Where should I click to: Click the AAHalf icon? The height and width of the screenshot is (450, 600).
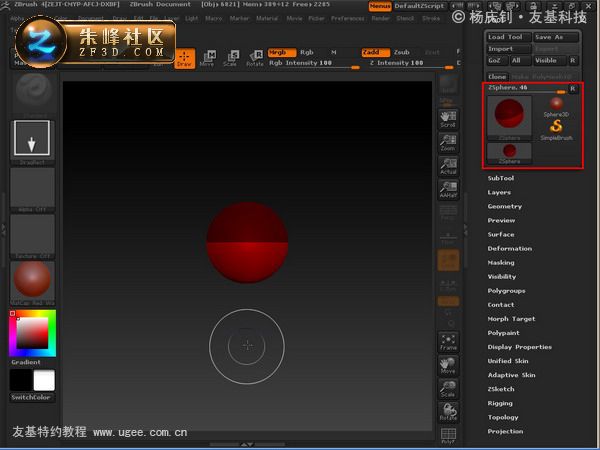point(448,189)
